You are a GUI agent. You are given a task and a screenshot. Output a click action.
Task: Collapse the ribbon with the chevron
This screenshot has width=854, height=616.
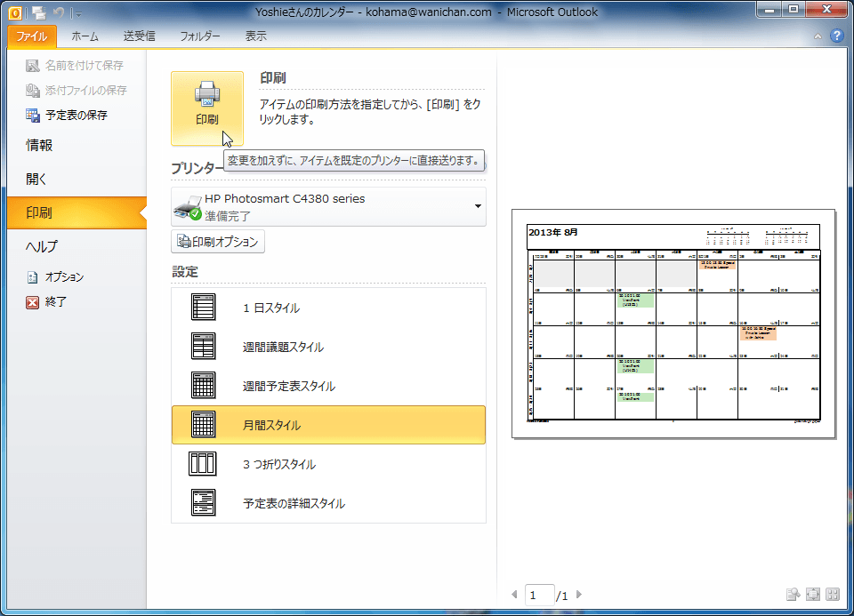point(818,36)
